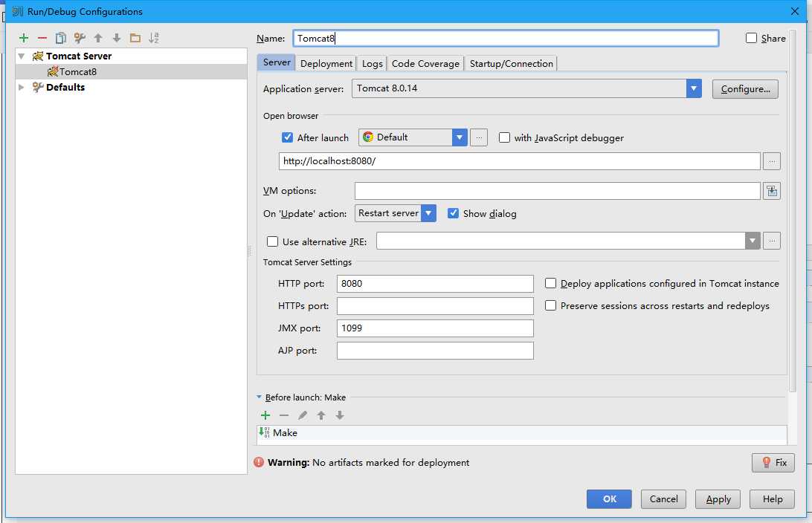812x523 pixels.
Task: Move the before launch task down
Action: tap(340, 415)
